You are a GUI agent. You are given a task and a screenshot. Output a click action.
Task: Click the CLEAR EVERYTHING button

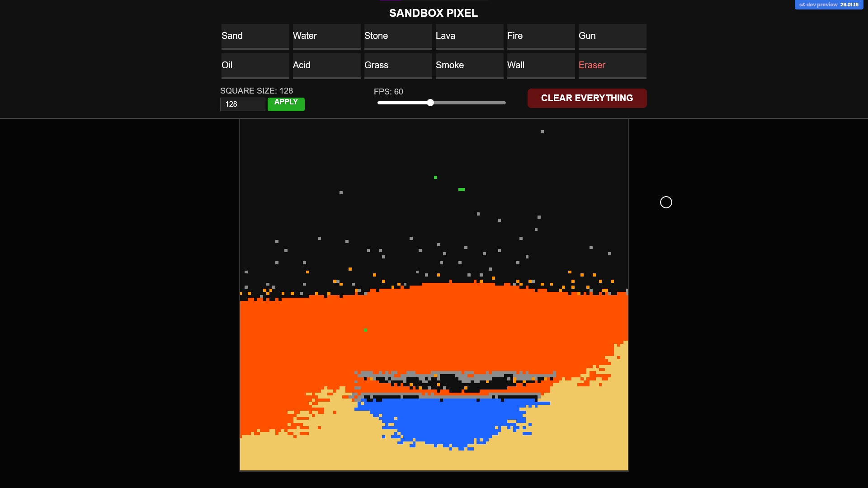587,98
